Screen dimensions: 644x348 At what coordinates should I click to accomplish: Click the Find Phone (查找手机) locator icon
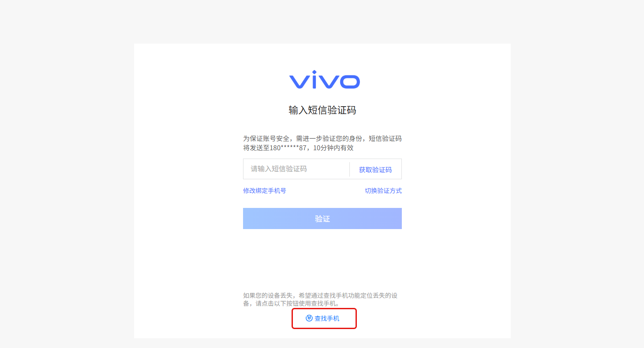click(x=309, y=318)
